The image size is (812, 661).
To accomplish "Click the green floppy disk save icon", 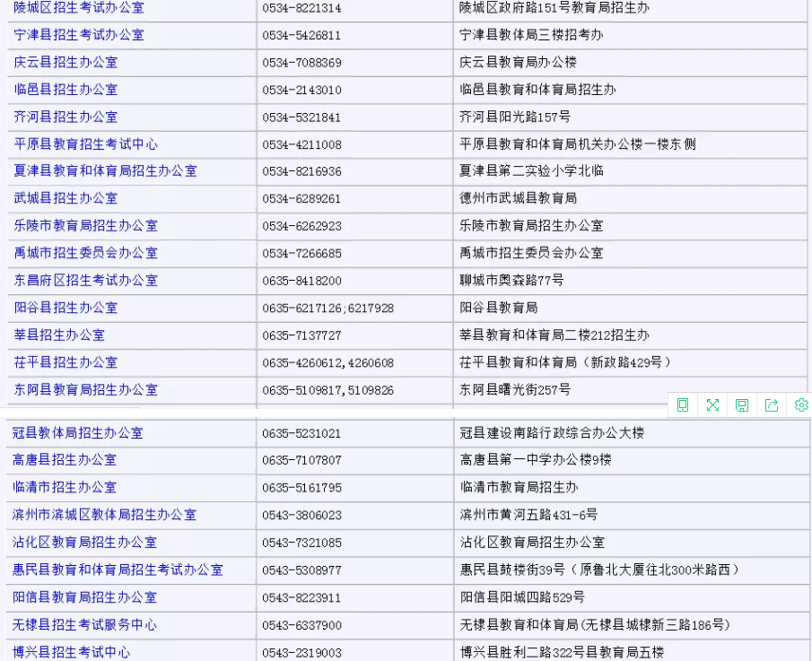I will pos(742,405).
